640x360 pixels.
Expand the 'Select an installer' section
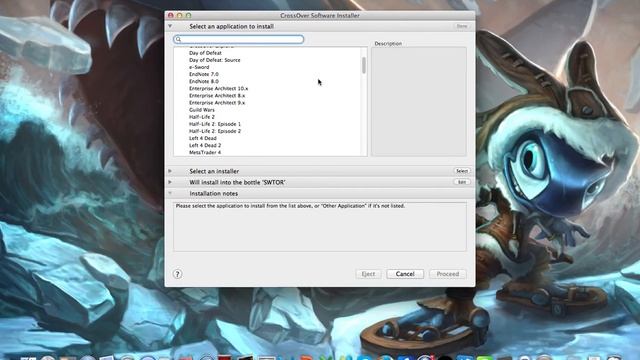[x=170, y=171]
